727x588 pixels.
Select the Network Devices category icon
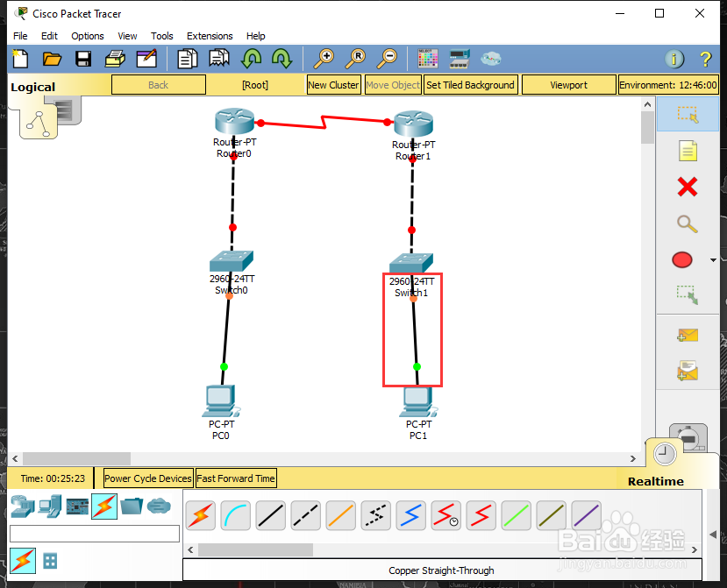23,506
